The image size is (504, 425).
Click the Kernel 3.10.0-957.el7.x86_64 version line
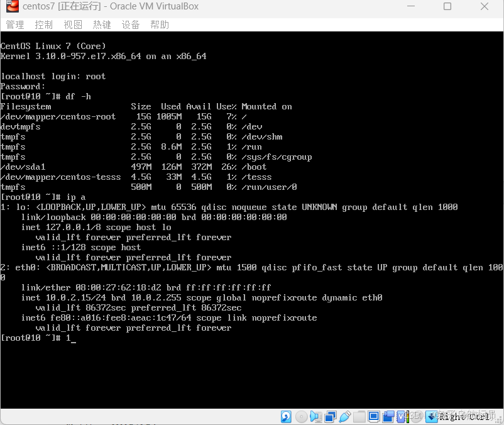pos(104,56)
